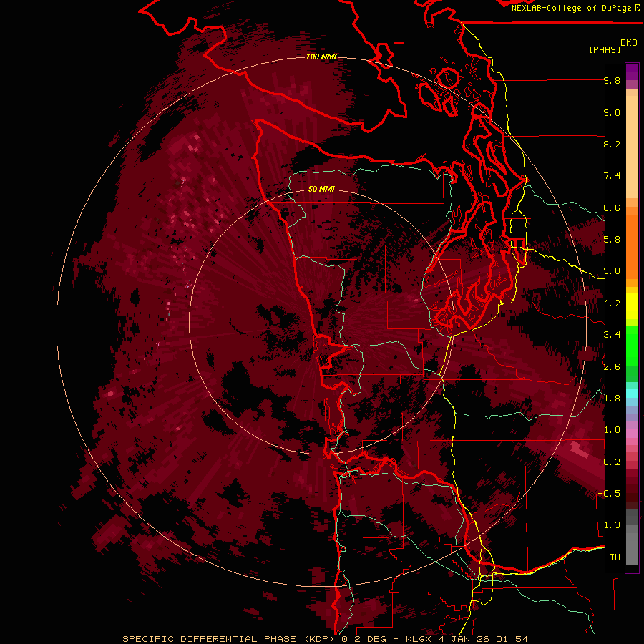The image size is (644, 644).
Task: Click the 9.0 value on color scale
Action: [x=612, y=113]
